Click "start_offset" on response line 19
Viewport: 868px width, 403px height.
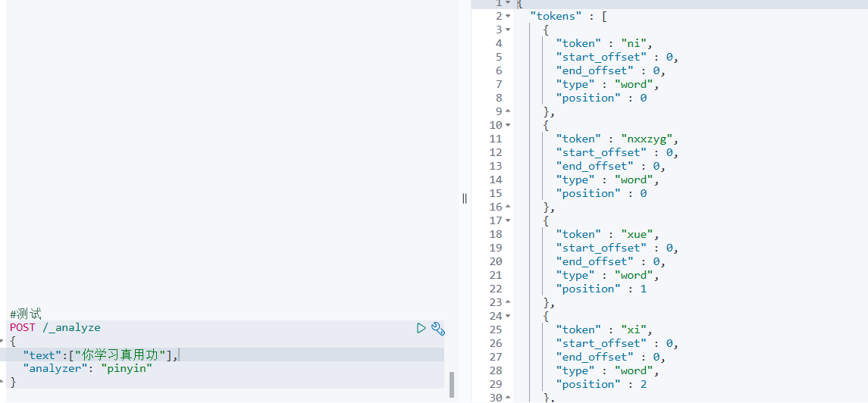(x=602, y=248)
